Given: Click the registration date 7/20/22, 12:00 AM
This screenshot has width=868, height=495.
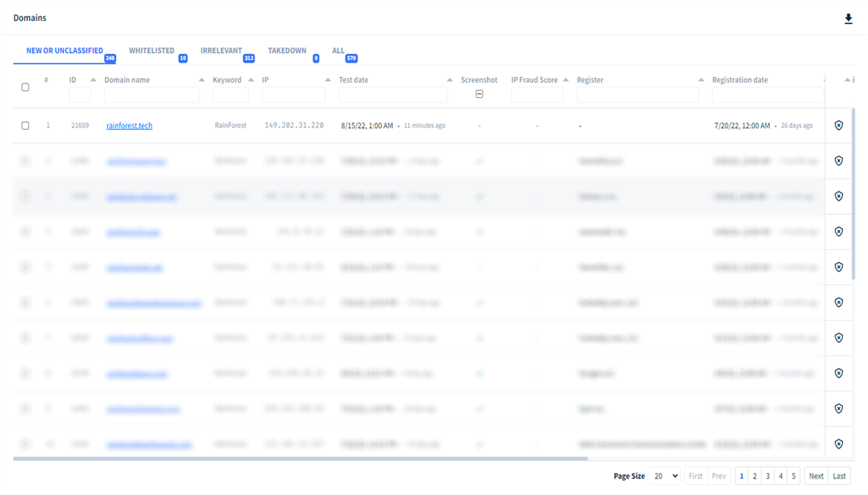Looking at the screenshot, I should point(742,126).
